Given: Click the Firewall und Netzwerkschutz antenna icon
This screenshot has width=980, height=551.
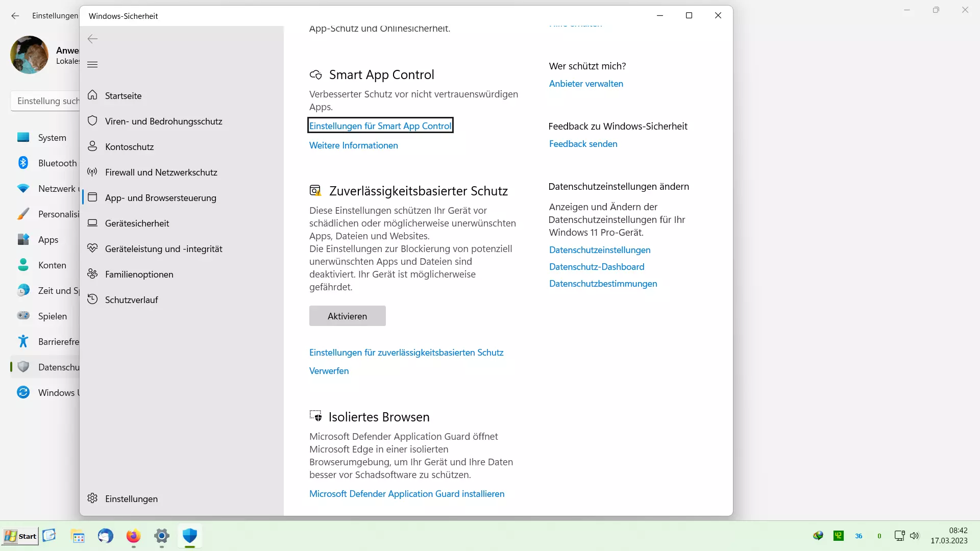Looking at the screenshot, I should [x=92, y=172].
